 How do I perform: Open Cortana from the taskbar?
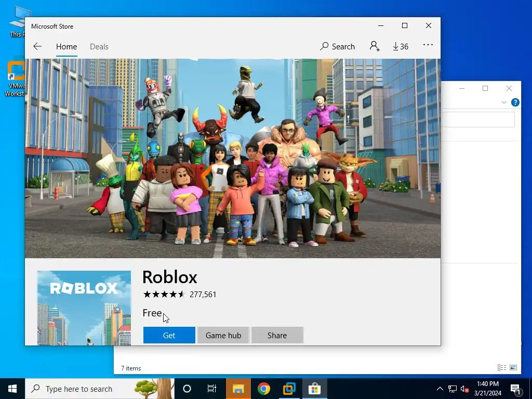[x=187, y=389]
